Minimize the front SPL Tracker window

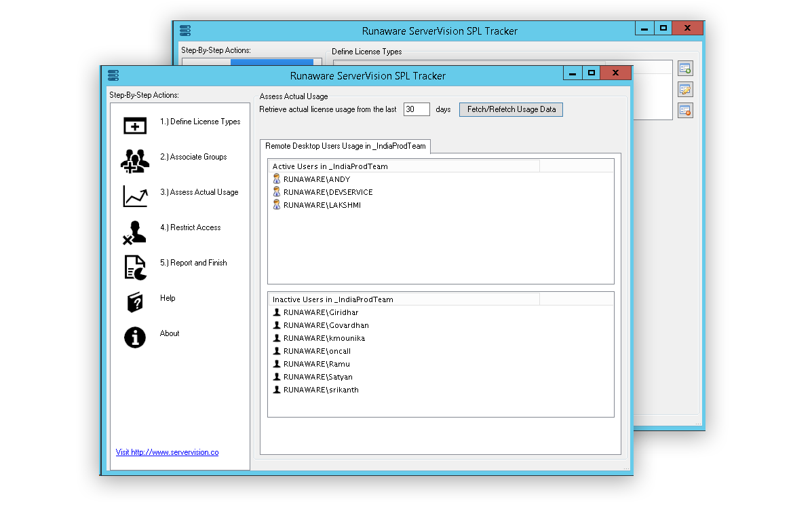[573, 73]
